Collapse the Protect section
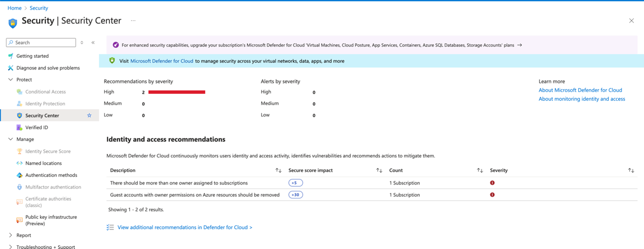644x249 pixels. coord(11,80)
